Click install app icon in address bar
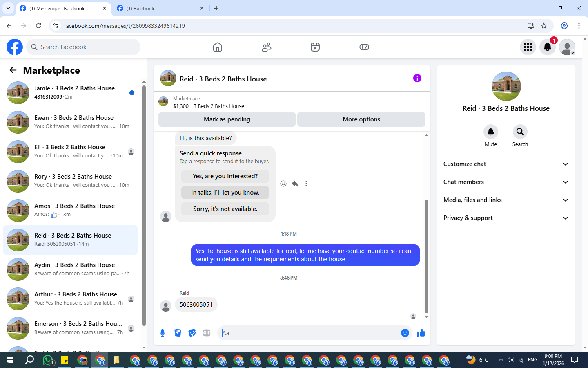 pyautogui.click(x=531, y=26)
